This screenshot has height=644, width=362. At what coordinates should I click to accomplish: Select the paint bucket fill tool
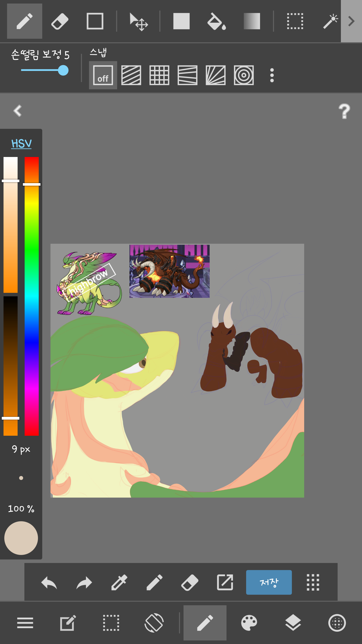[216, 21]
